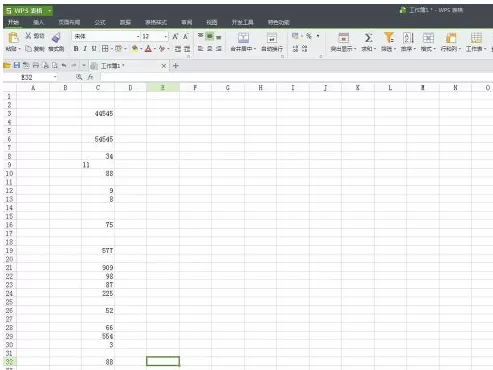The image size is (493, 370).
Task: Toggle italic formatting
Action: click(x=85, y=49)
